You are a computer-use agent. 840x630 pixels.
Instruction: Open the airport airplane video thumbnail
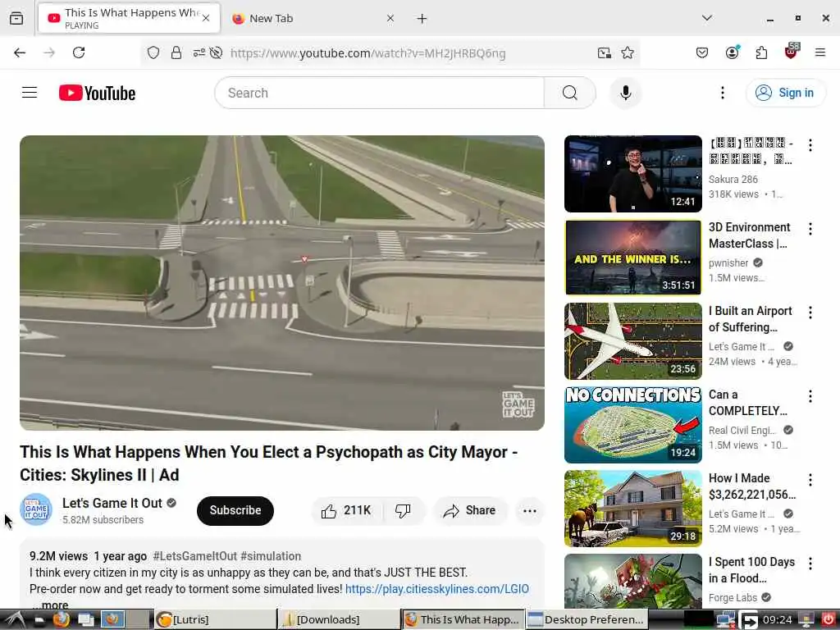tap(632, 340)
